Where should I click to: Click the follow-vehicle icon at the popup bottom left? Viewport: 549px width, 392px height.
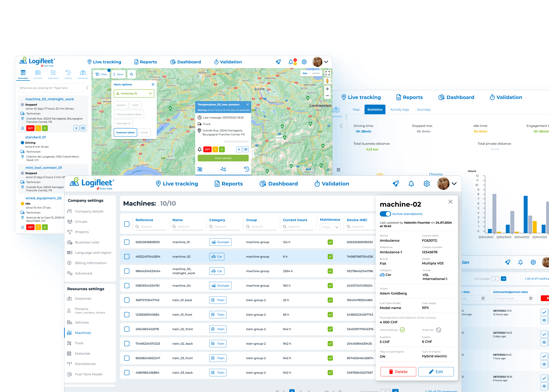point(200,169)
